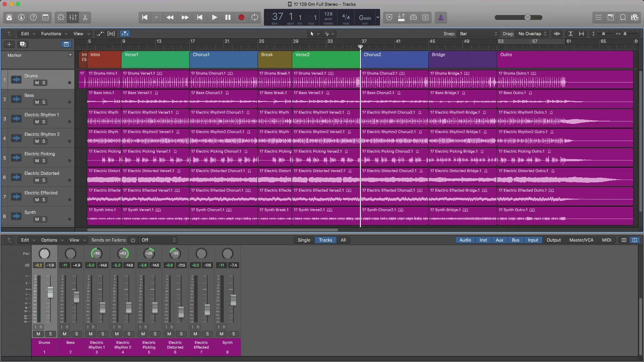Click the Master/VCA filter button
Screen dimensions: 644x362
tap(581, 240)
